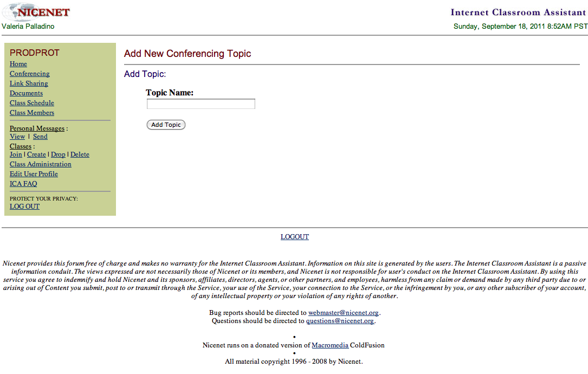Create a new class link
This screenshot has width=588, height=374.
pyautogui.click(x=36, y=154)
